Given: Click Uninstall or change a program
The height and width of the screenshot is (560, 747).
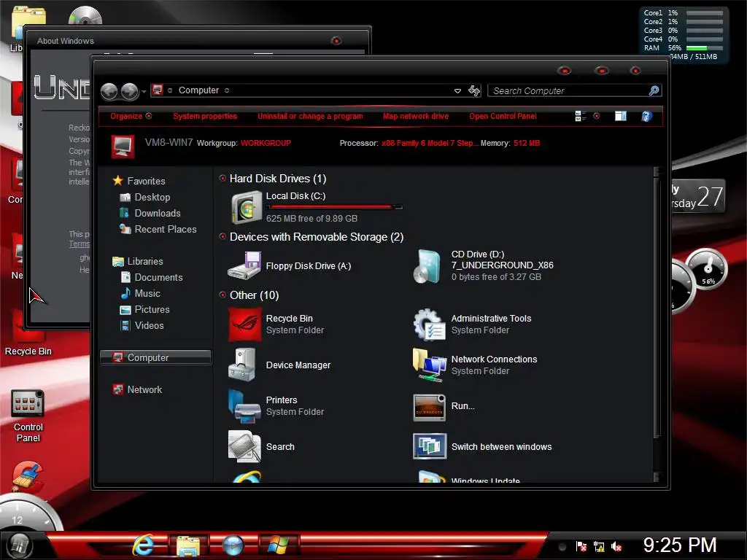Looking at the screenshot, I should [310, 116].
